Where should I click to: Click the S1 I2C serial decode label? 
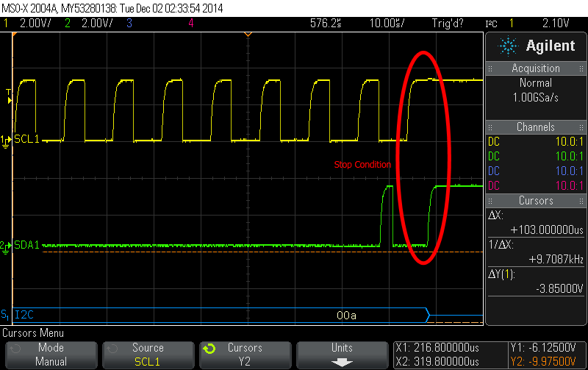pyautogui.click(x=18, y=314)
